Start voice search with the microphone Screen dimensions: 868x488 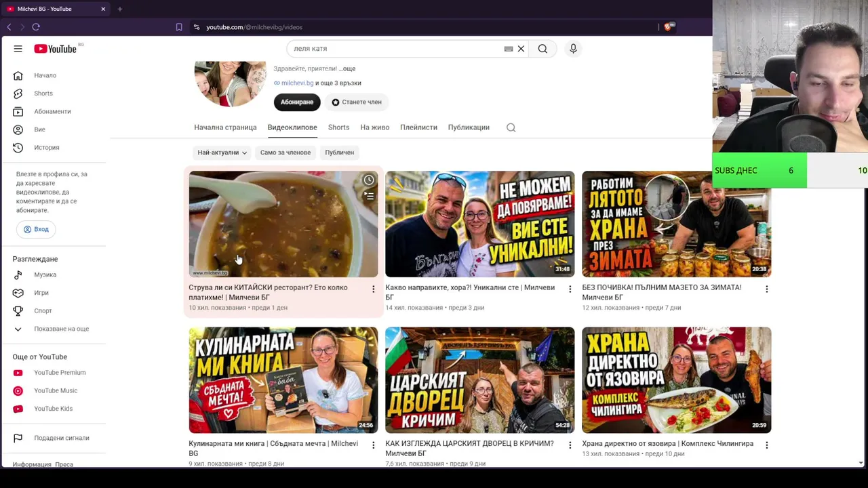point(573,49)
